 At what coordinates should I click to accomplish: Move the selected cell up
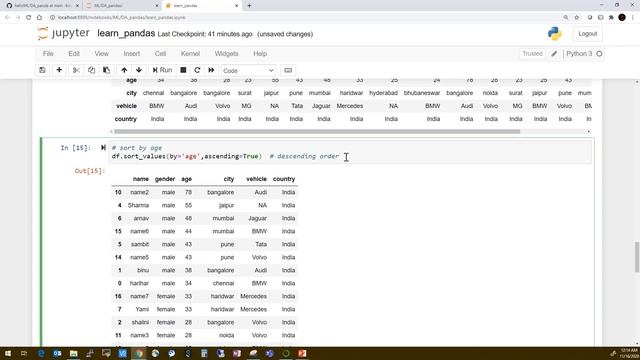[124, 70]
